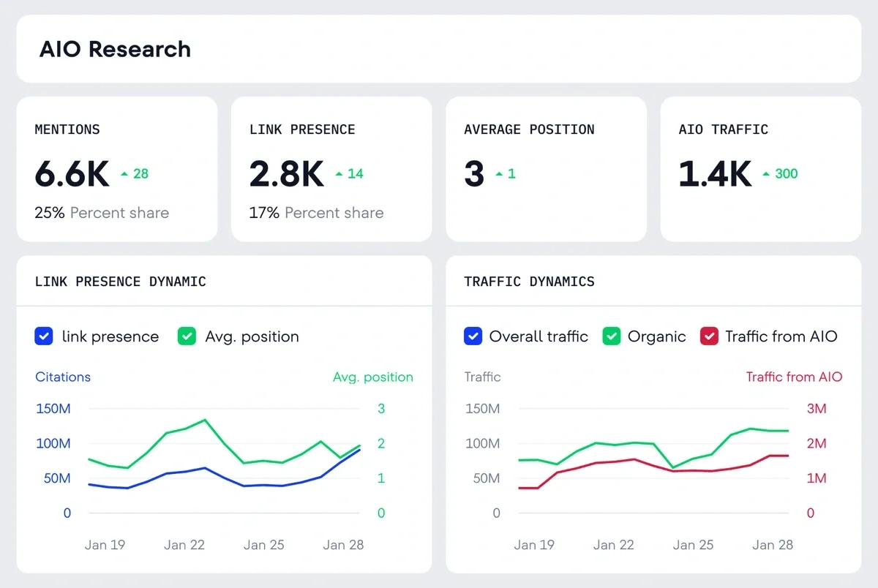The image size is (878, 588).
Task: Click the up arrow next to Average Position 1
Action: click(x=499, y=174)
